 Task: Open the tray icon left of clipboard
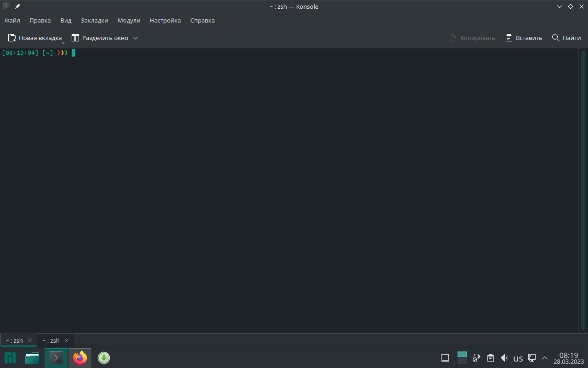[x=476, y=358]
